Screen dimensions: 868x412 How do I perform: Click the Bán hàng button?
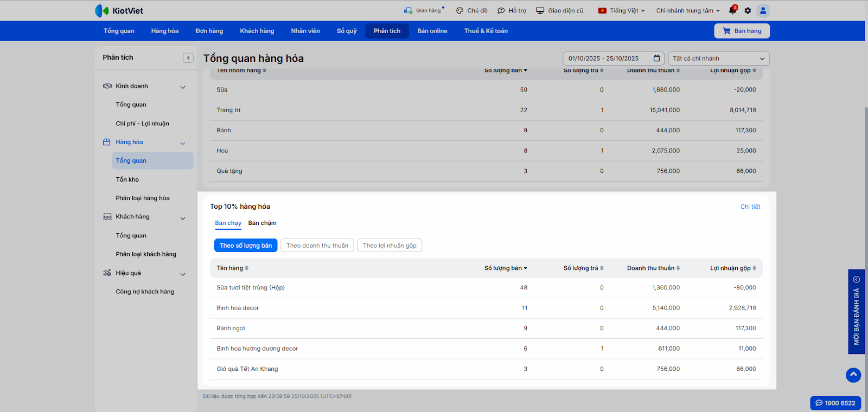click(742, 31)
